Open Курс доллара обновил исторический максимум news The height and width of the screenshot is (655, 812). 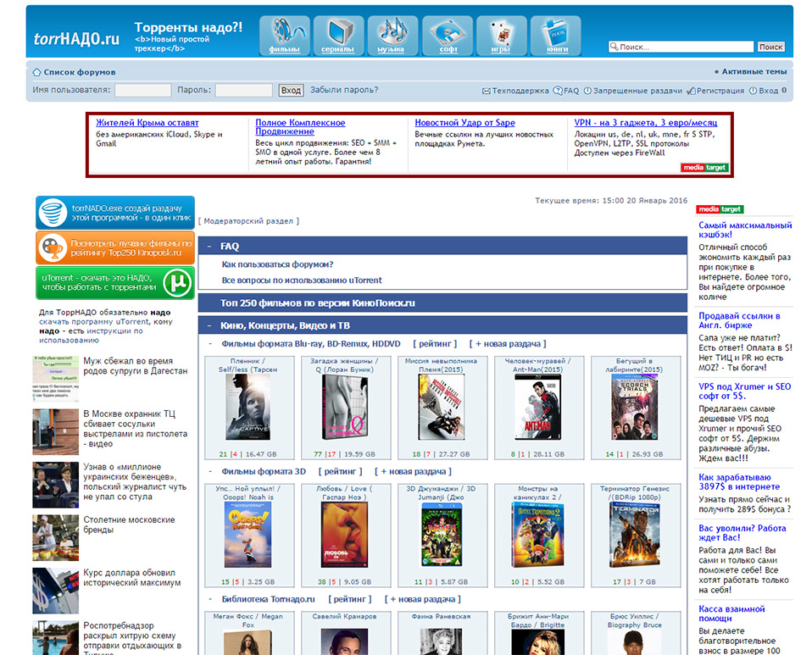pos(132,578)
